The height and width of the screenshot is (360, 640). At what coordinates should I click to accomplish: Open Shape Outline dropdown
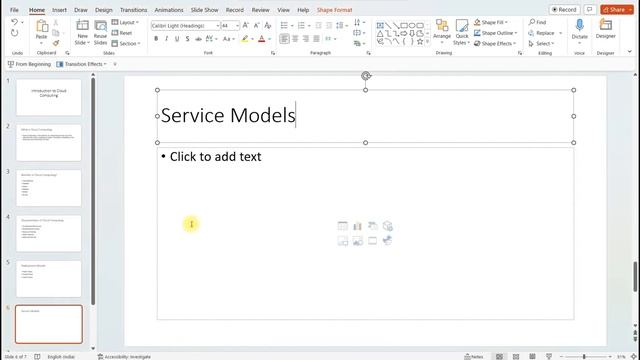[x=496, y=33]
